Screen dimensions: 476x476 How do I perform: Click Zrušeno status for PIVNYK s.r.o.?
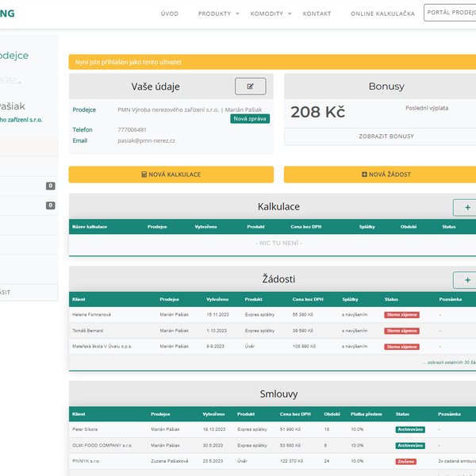click(x=406, y=461)
